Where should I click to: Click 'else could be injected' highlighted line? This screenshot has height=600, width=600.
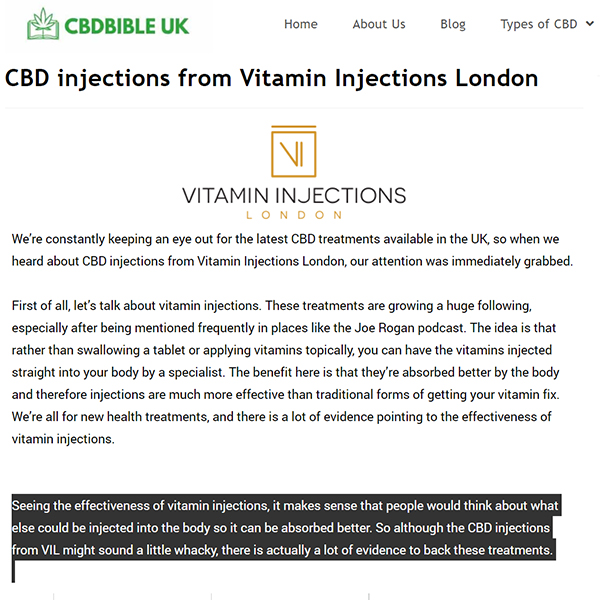[x=280, y=528]
